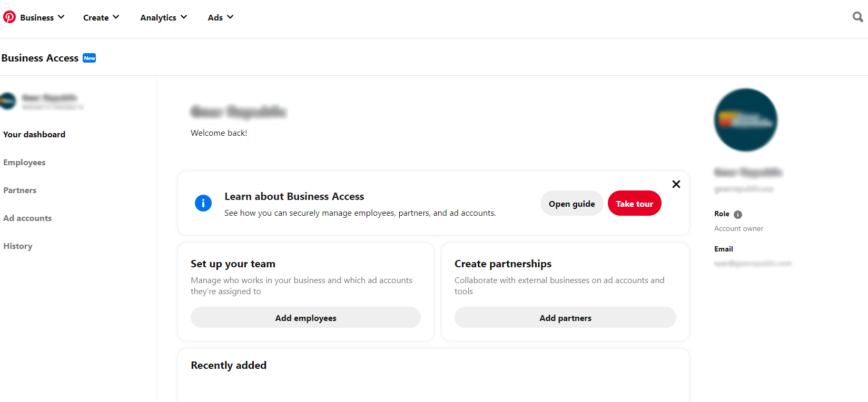Open the Employees sidebar section
Screen dimensions: 868x402
tap(24, 163)
